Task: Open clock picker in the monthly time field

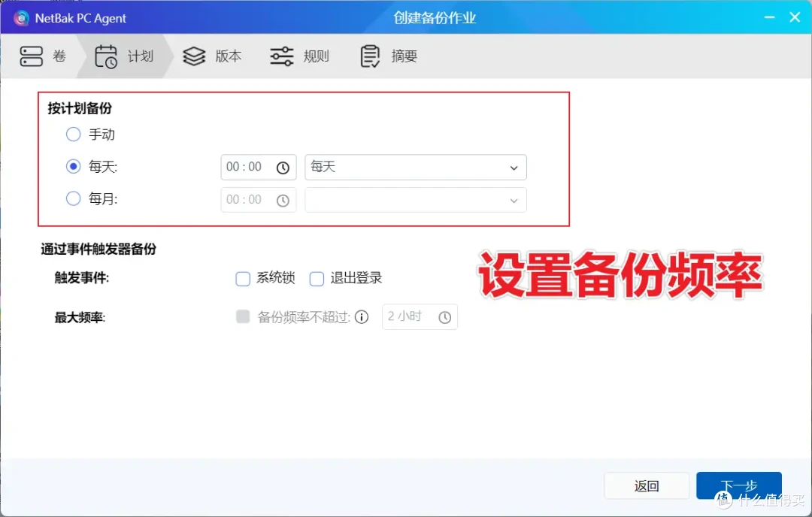Action: pos(283,201)
